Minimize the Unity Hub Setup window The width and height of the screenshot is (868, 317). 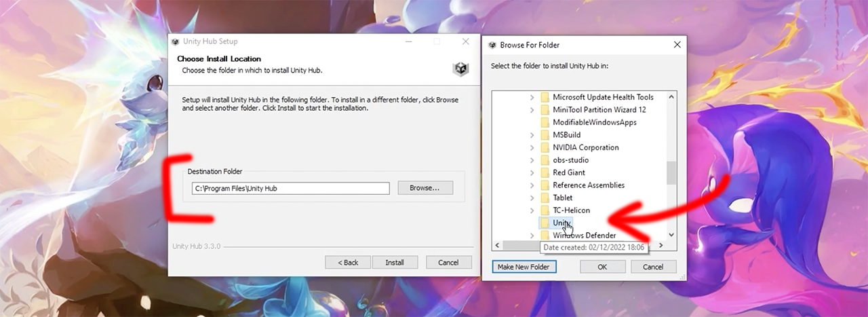(408, 41)
